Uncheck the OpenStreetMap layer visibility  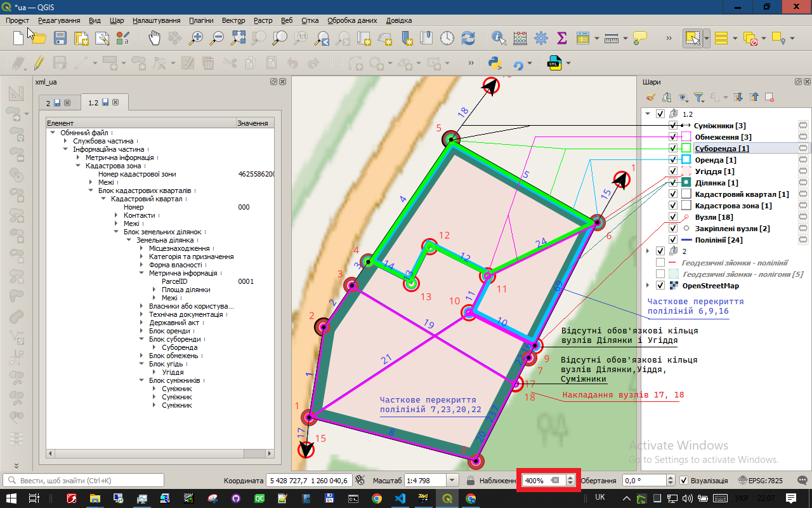pyautogui.click(x=660, y=285)
